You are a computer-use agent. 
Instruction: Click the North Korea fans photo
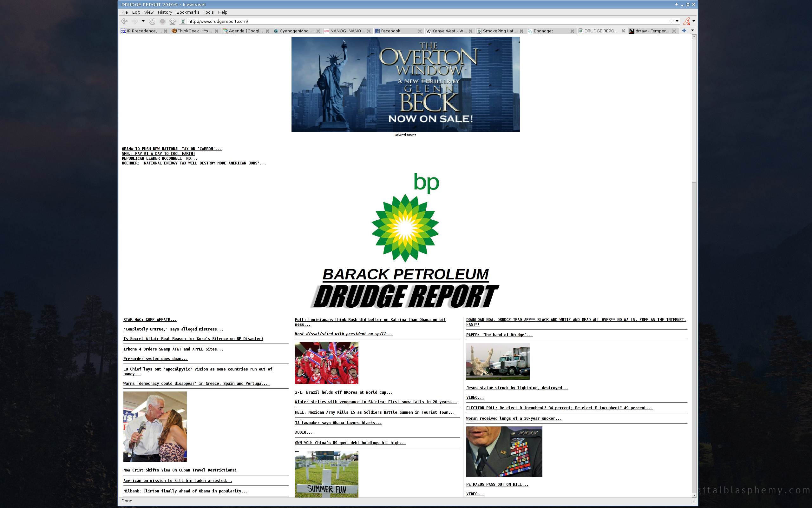point(326,363)
